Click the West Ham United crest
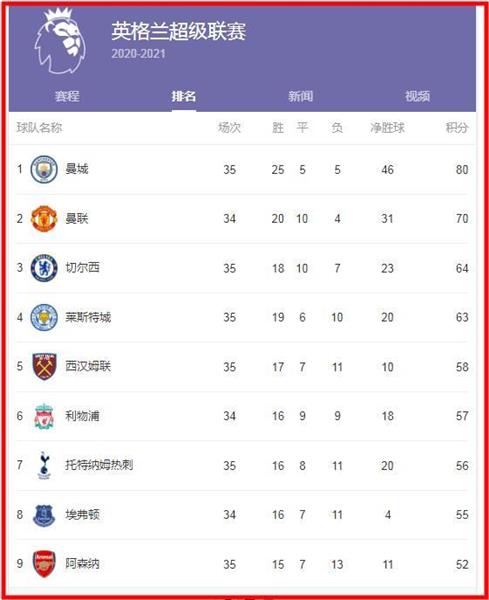Image resolution: width=489 pixels, height=600 pixels. click(x=44, y=367)
